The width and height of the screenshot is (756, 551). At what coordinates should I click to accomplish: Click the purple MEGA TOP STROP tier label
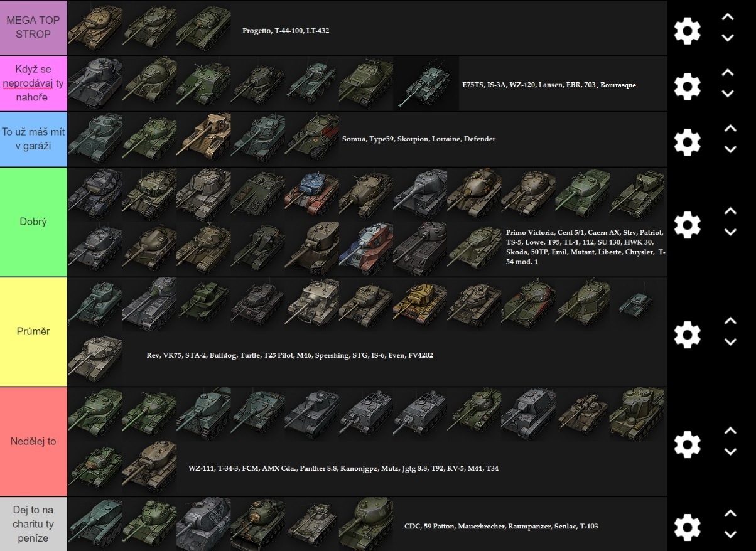33,28
